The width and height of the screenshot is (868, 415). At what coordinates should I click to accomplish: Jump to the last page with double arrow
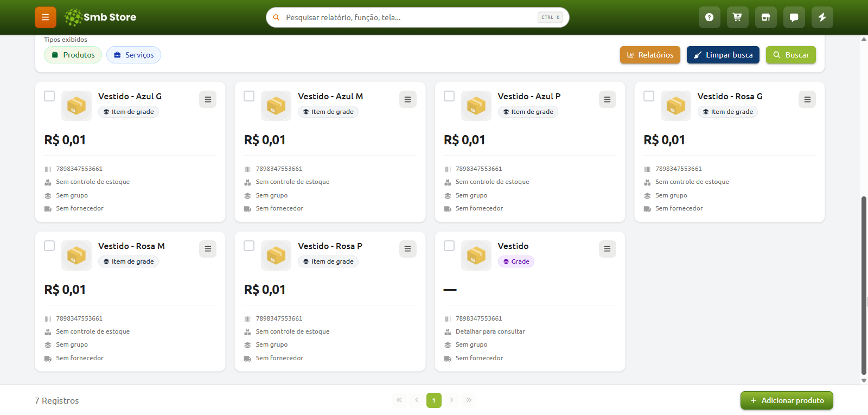click(469, 400)
